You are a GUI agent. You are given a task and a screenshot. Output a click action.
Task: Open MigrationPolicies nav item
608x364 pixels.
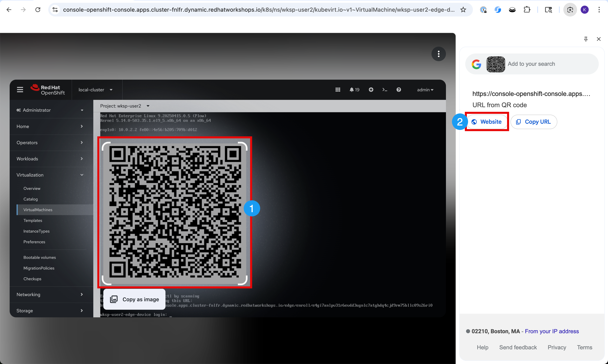coord(39,268)
